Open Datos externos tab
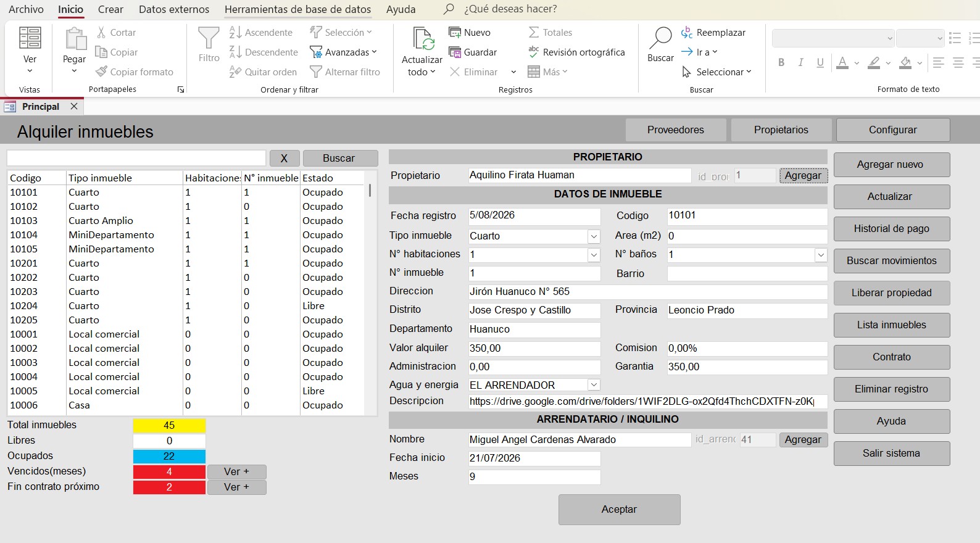Screen dimensions: 980x543 coord(174,9)
